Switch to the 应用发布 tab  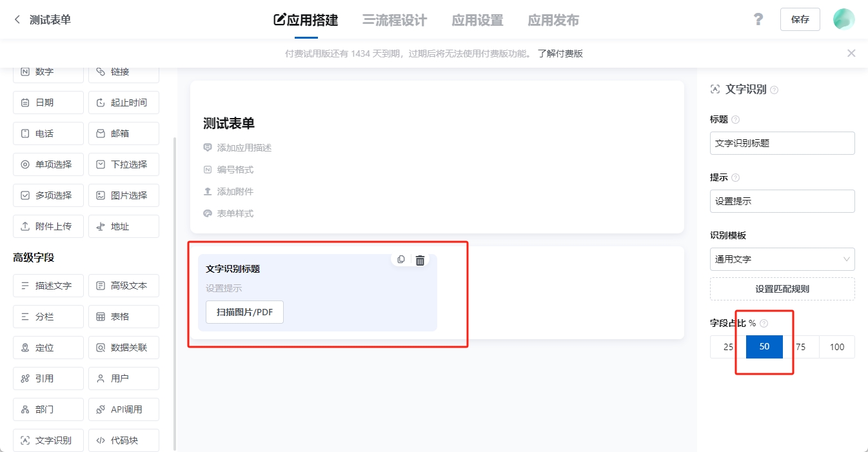[553, 20]
